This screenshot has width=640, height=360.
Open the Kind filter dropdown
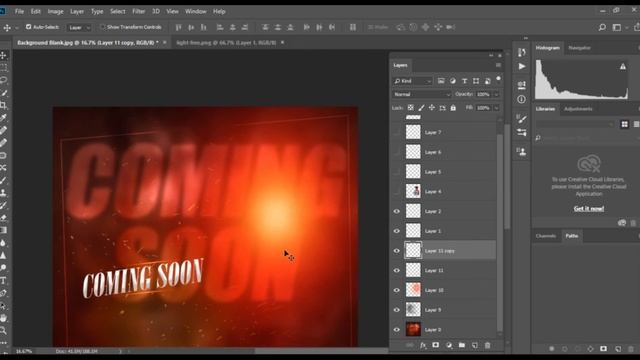[x=413, y=81]
